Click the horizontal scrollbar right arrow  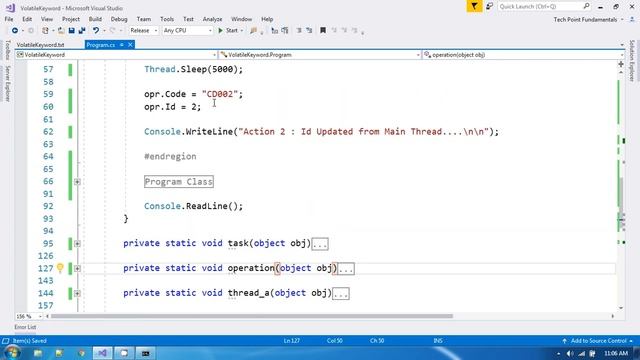coord(612,316)
